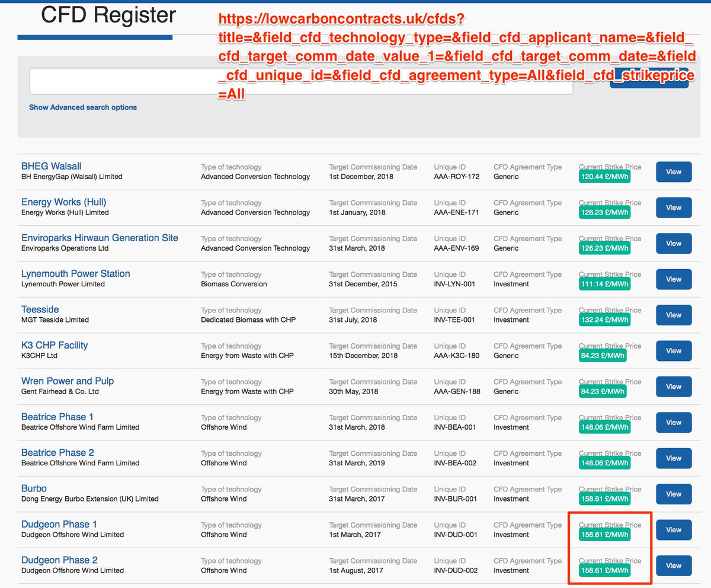Select the Unique ID AAA-ENE-171
This screenshot has height=588, width=711.
(456, 212)
